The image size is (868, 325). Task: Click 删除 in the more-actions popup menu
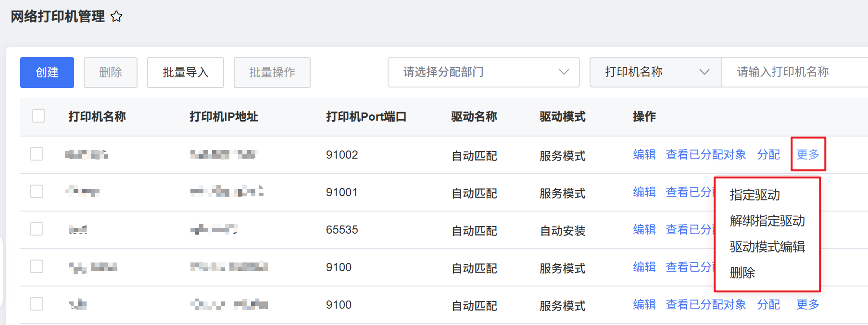coord(742,273)
